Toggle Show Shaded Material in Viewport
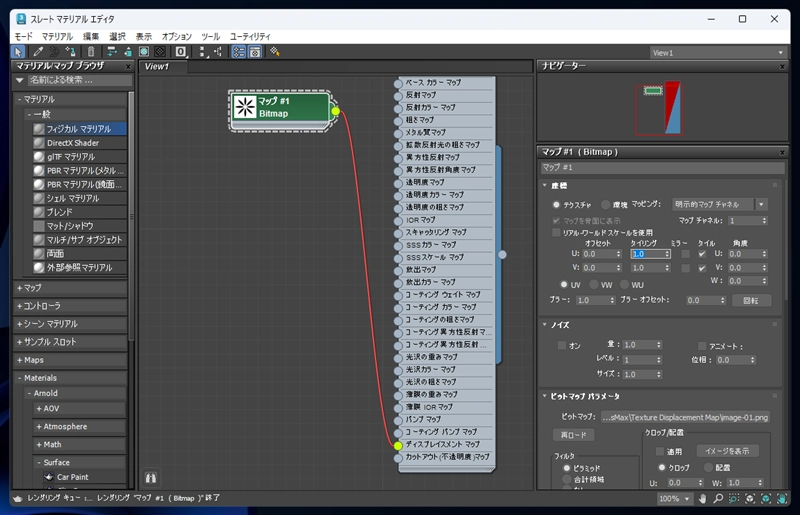800x515 pixels. (144, 52)
